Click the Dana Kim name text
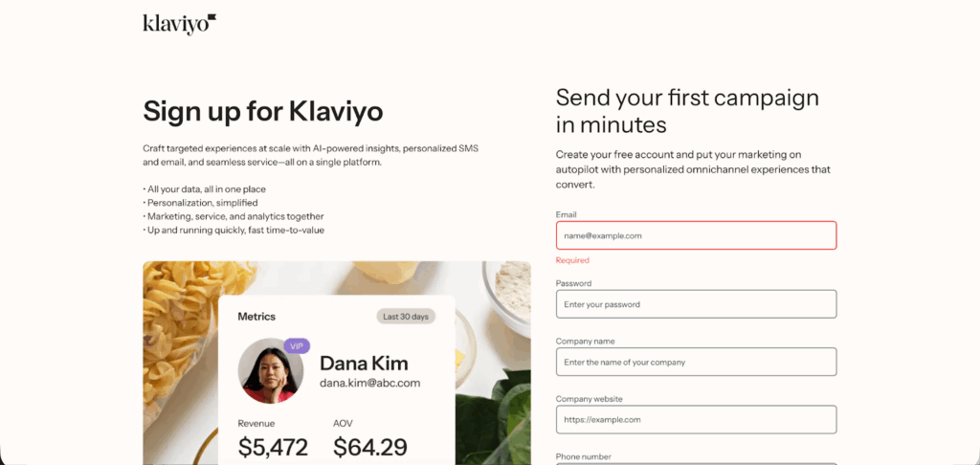 click(x=364, y=363)
